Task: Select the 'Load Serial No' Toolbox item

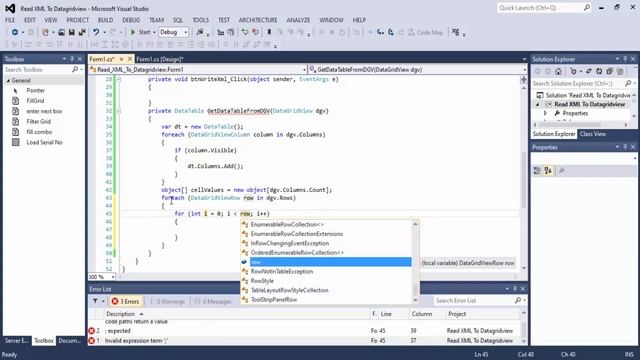Action: click(44, 142)
